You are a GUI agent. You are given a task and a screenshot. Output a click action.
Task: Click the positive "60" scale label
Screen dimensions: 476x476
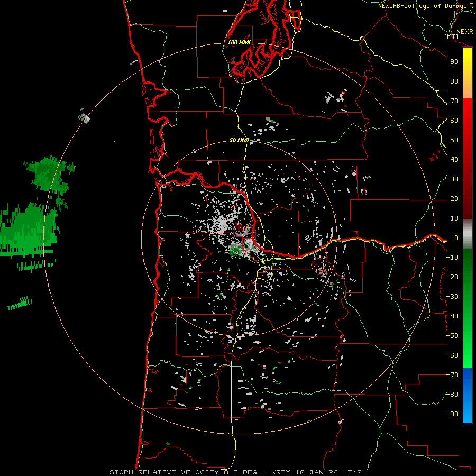click(454, 121)
